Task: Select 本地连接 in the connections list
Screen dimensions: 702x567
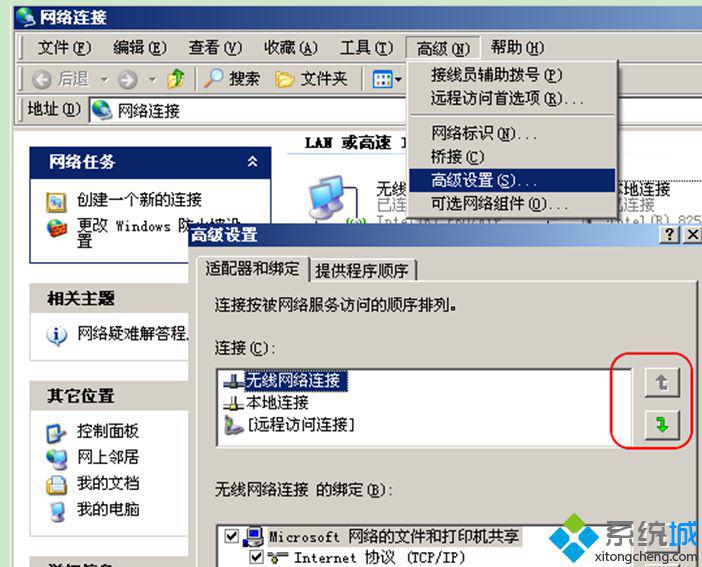Action: [x=277, y=402]
